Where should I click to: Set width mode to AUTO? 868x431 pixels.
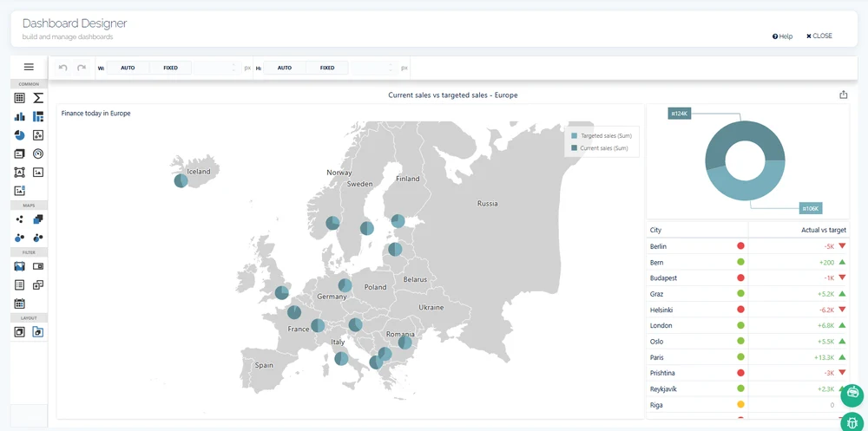point(128,68)
